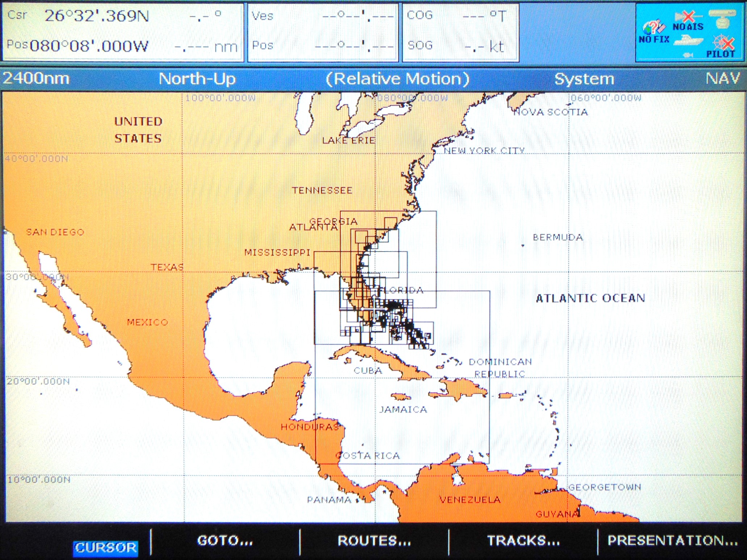Screen dimensions: 747x560
Task: Click the 10°00'.000N latitude grid label
Action: [x=39, y=480]
